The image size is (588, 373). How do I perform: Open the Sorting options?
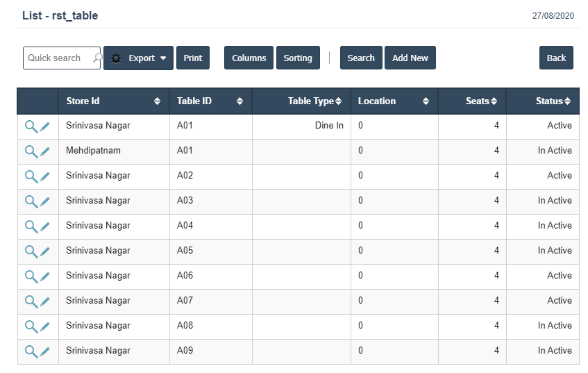click(298, 58)
